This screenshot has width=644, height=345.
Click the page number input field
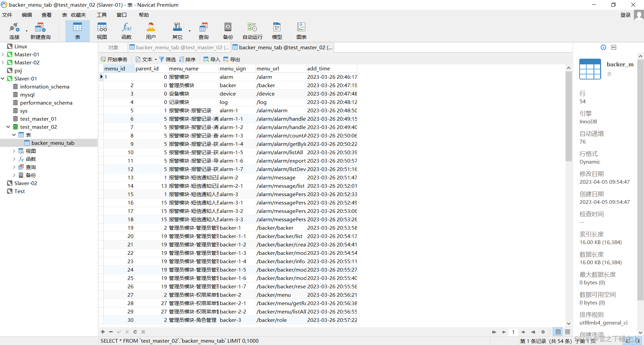(513, 332)
